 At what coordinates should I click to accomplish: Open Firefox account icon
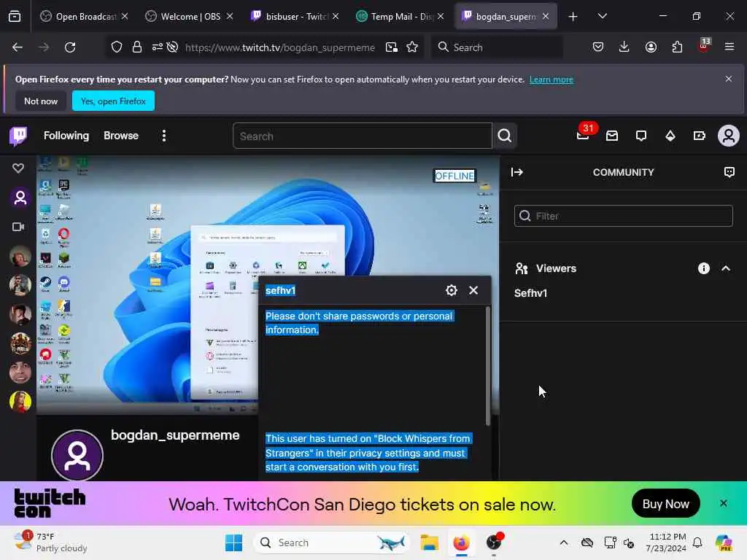coord(651,47)
